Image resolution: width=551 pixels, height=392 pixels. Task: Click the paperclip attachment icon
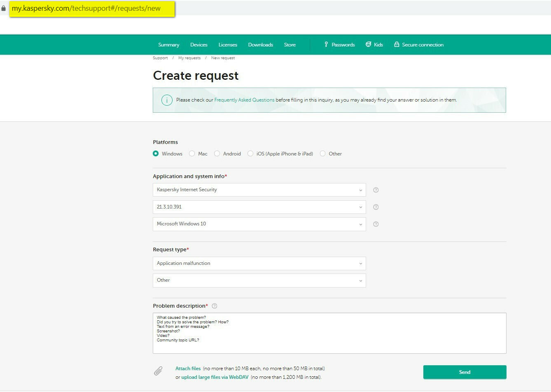(158, 371)
